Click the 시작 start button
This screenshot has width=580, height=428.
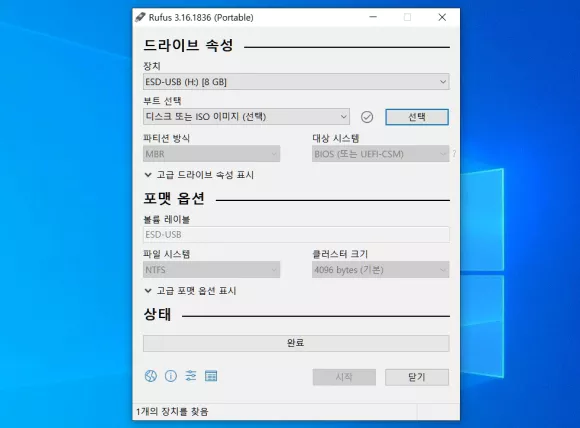point(344,377)
